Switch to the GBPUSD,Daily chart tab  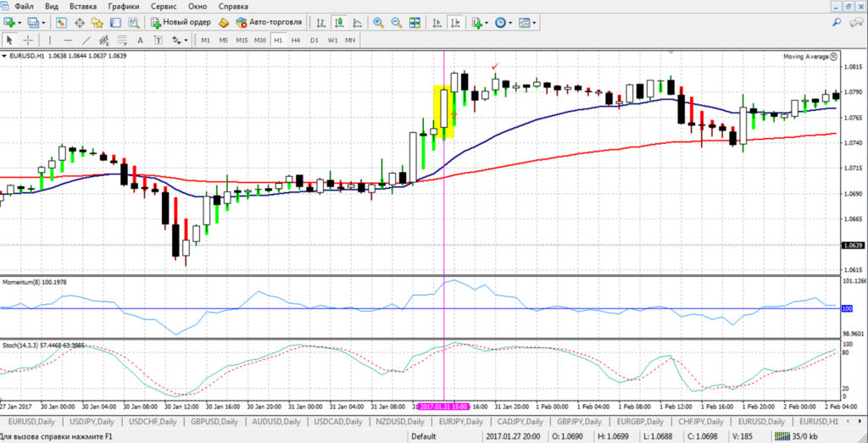pos(214,422)
